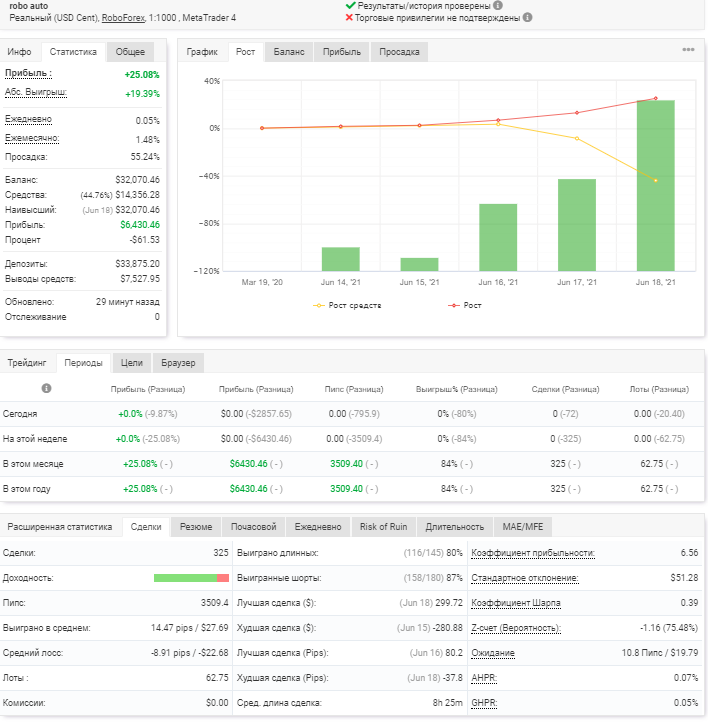The height and width of the screenshot is (723, 708).
Task: Open the Инфо tab
Action: pos(19,52)
